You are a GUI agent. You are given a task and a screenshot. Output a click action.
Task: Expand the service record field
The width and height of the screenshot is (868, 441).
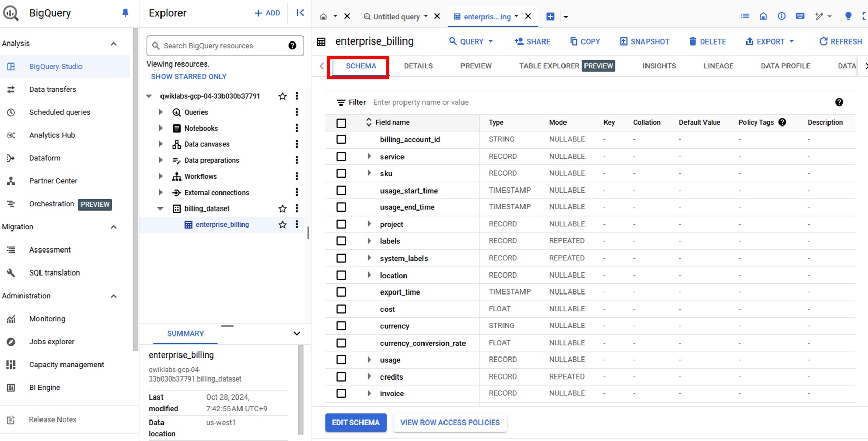[369, 156]
